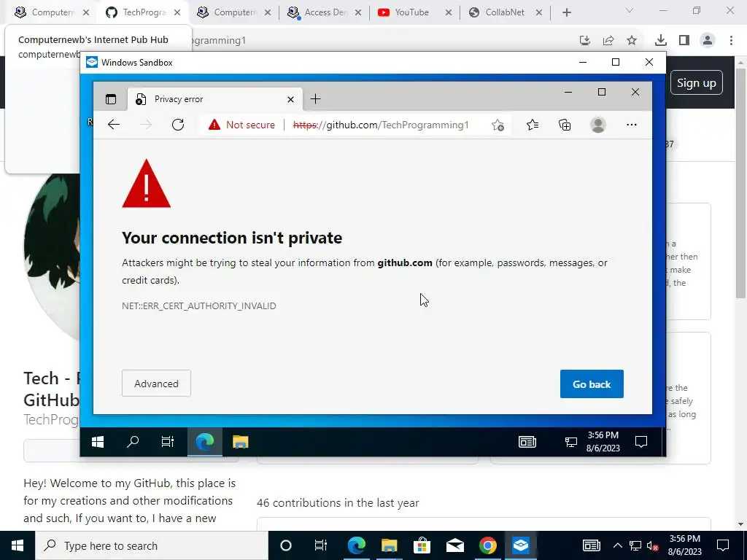This screenshot has width=747, height=560.
Task: Select the Privacy error tab
Action: click(x=215, y=99)
